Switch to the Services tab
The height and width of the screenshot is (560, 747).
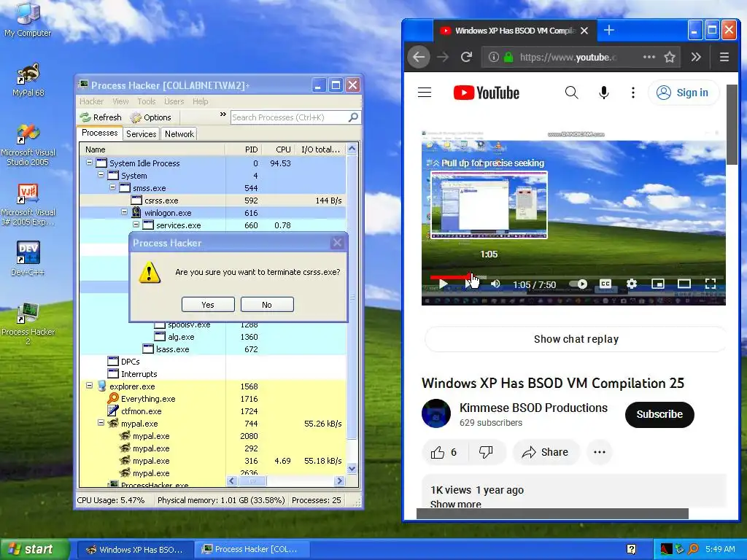[x=141, y=134]
